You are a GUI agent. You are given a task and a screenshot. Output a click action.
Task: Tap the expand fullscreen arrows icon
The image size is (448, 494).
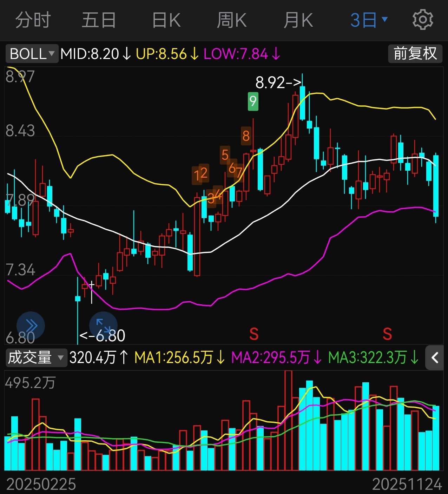tap(103, 325)
